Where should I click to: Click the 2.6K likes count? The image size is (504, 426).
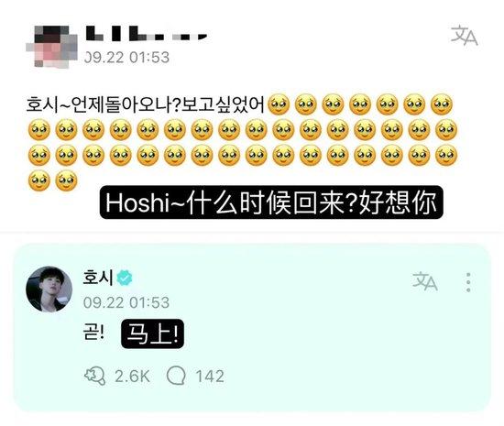[132, 376]
